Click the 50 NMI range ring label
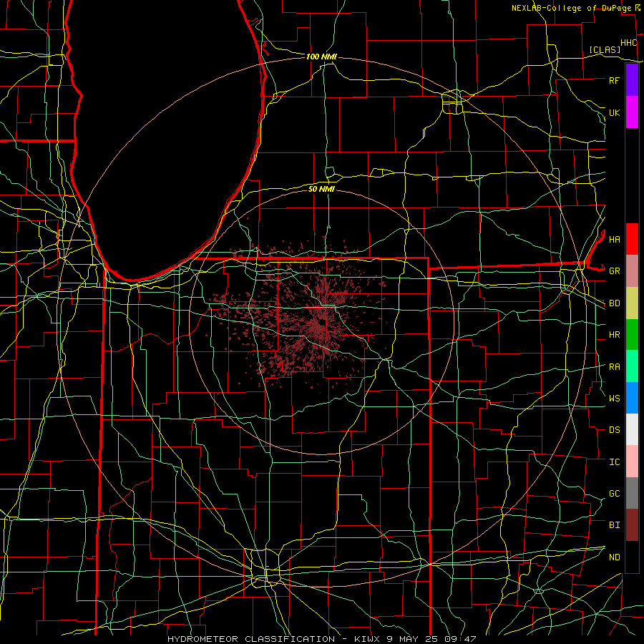Image resolution: width=644 pixels, height=644 pixels. point(321,189)
